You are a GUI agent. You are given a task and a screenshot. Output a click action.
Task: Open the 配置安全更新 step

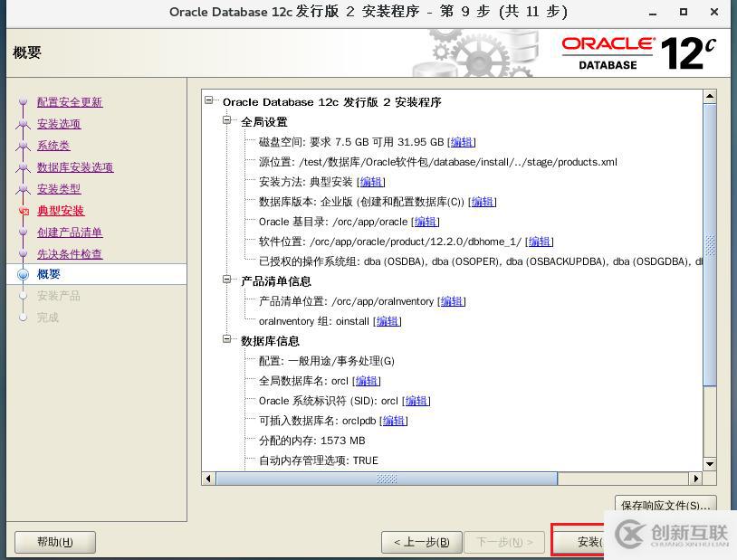[x=70, y=102]
